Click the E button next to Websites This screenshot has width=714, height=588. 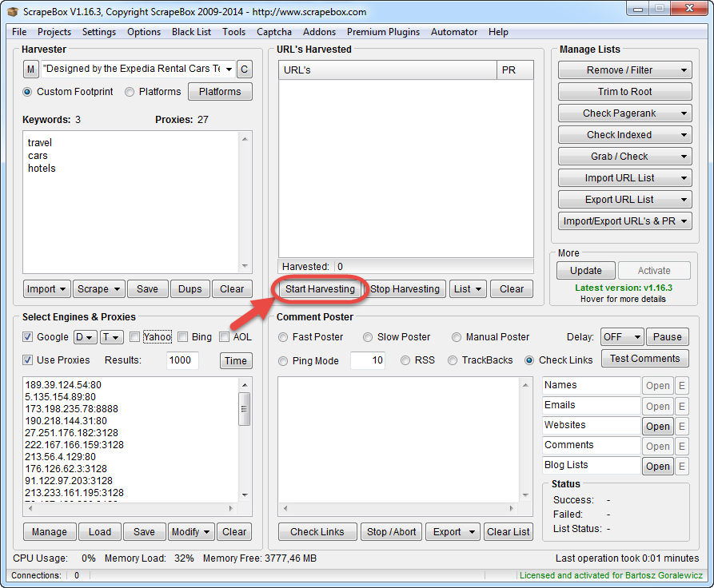point(682,426)
